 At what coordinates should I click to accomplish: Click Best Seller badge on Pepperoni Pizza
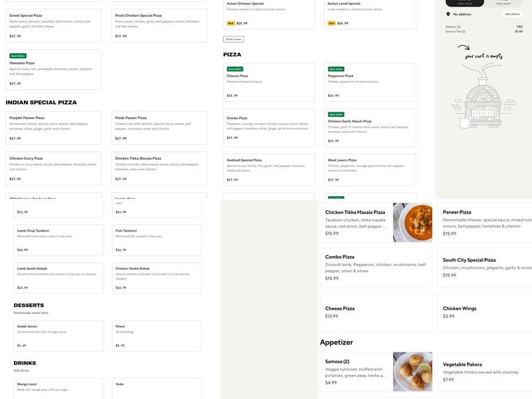click(336, 68)
